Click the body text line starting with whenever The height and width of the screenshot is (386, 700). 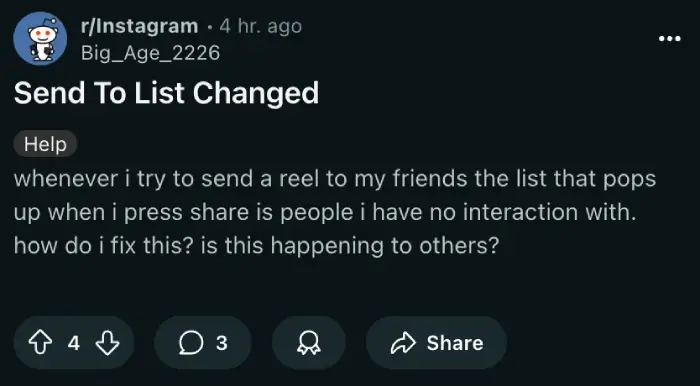pyautogui.click(x=335, y=179)
